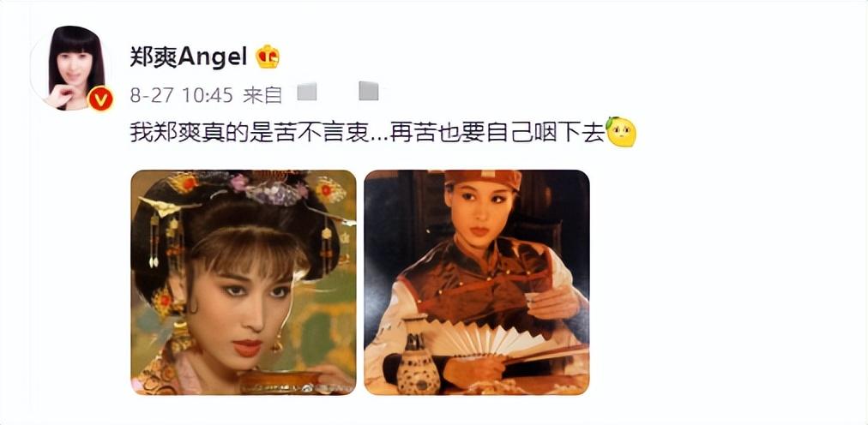Click the bowl held in the left photo

281,382
